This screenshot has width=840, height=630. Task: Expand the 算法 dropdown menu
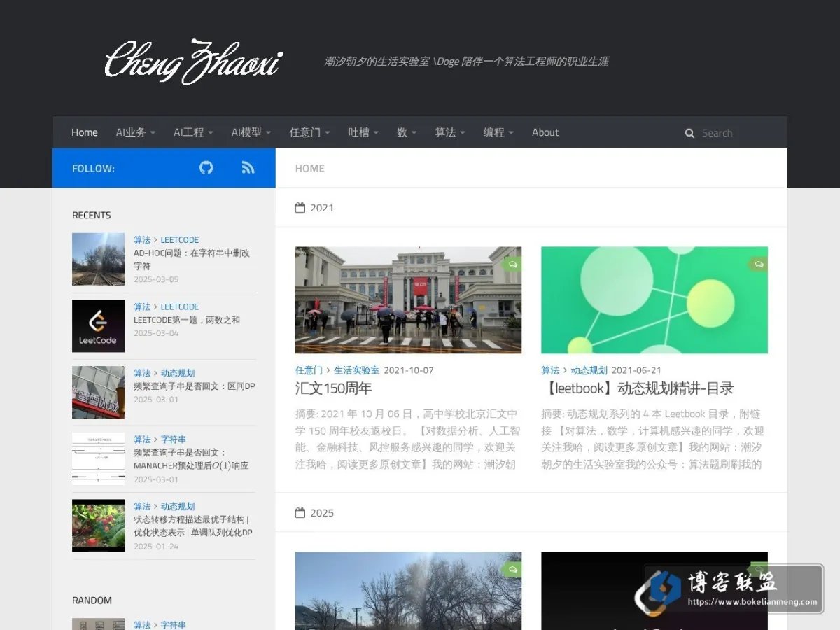click(450, 132)
